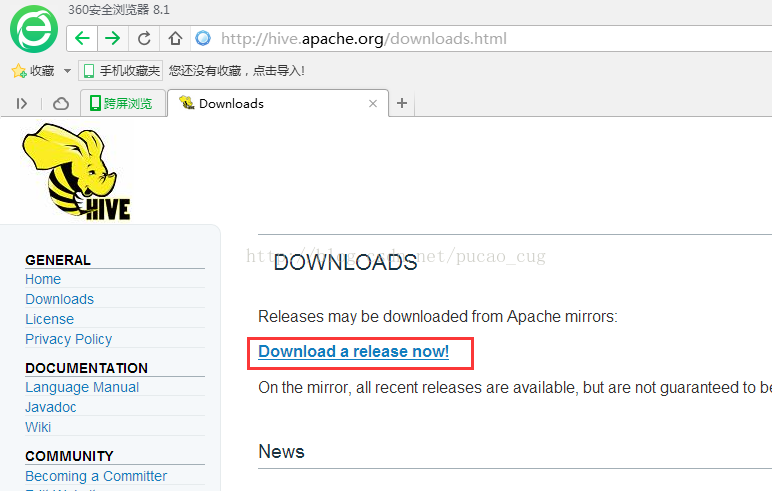The height and width of the screenshot is (491, 772).
Task: Toggle the sidebar panel icon left of tabs
Action: (22, 103)
